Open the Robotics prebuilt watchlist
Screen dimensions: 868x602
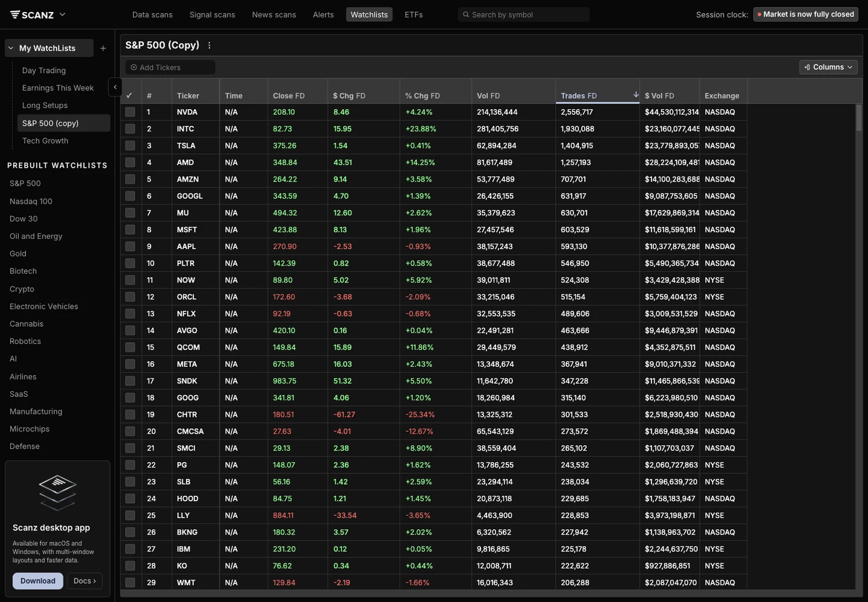[x=25, y=341]
